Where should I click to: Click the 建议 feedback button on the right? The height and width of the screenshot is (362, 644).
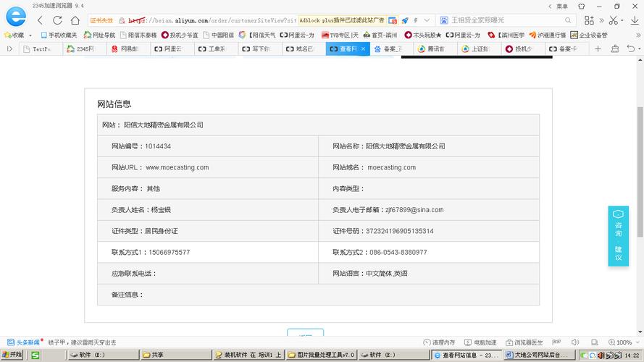[618, 253]
